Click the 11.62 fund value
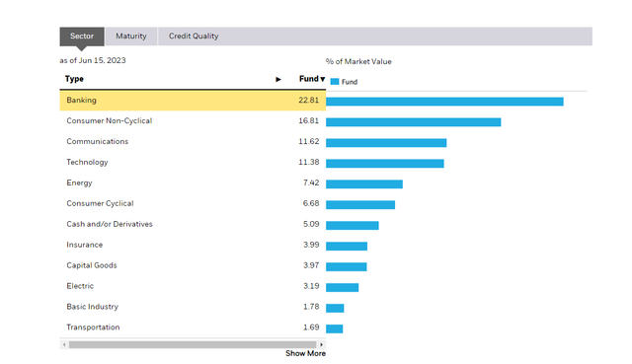The image size is (632, 364). pyautogui.click(x=309, y=141)
